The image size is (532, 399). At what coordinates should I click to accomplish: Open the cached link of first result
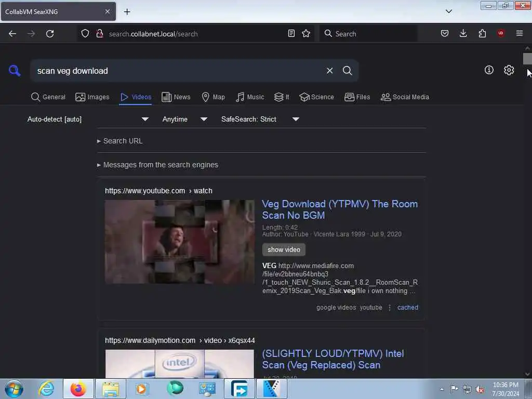pos(407,308)
